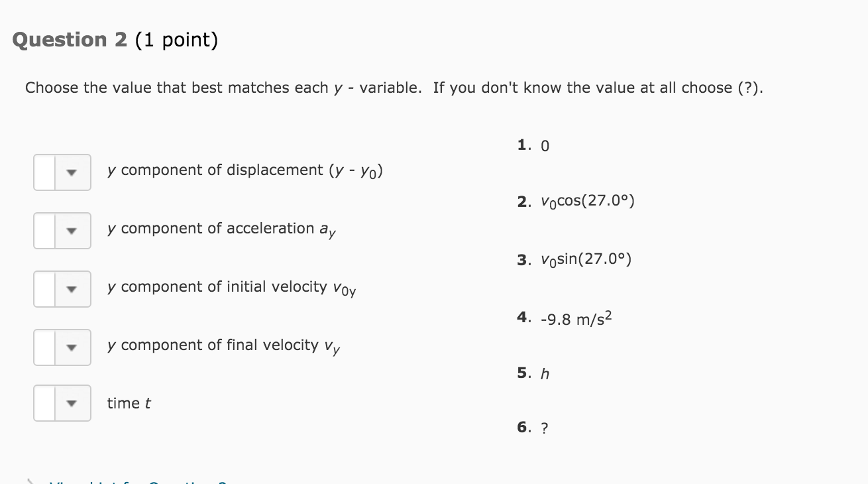Click the Question 2 heading
Screen dimensions: 868x484
pos(115,40)
